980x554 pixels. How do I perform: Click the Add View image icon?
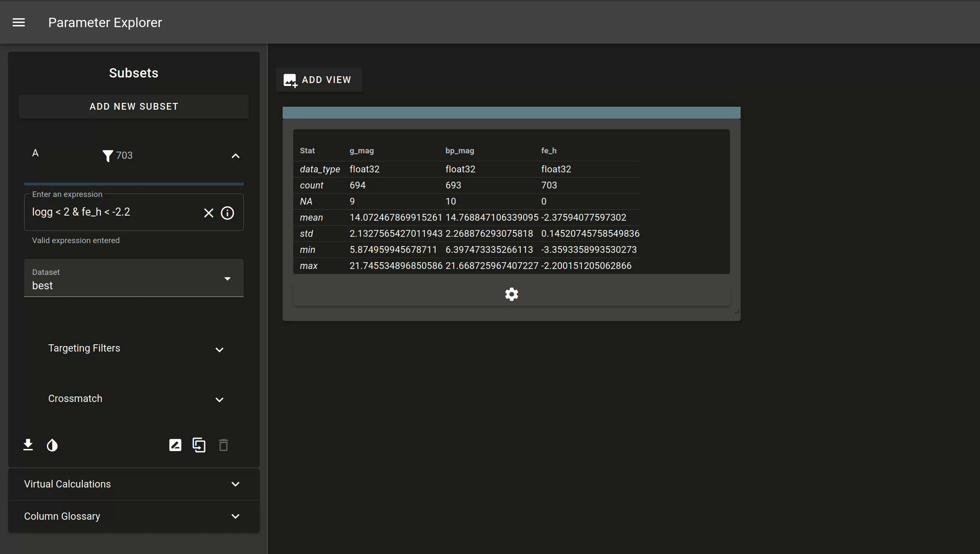tap(290, 80)
